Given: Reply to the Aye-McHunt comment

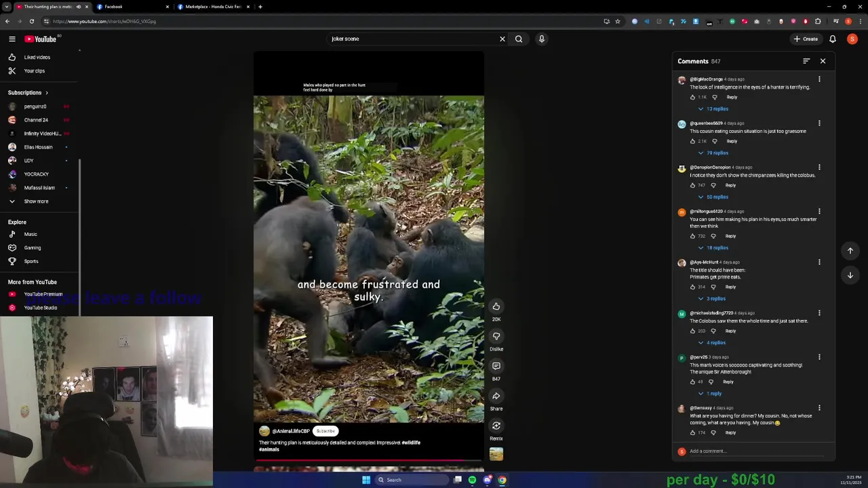Looking at the screenshot, I should (x=730, y=287).
